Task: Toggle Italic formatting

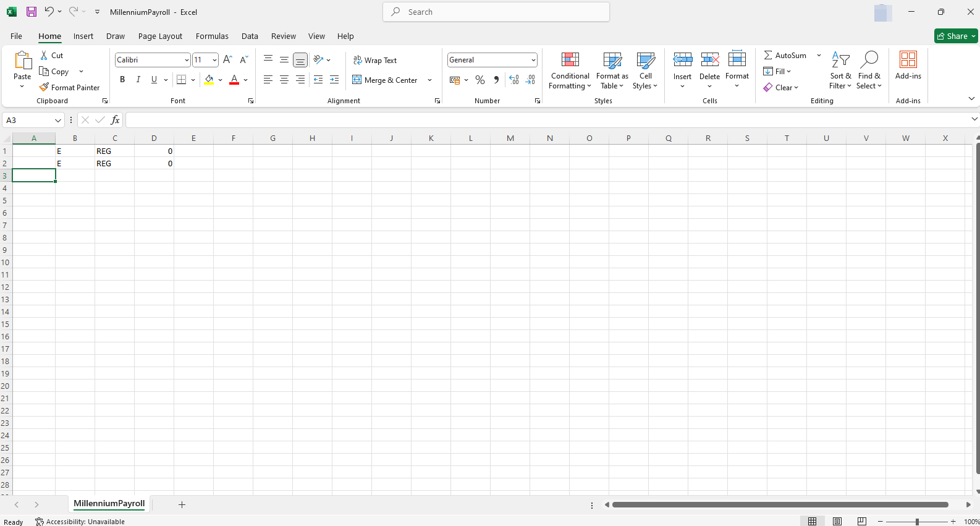Action: point(138,80)
